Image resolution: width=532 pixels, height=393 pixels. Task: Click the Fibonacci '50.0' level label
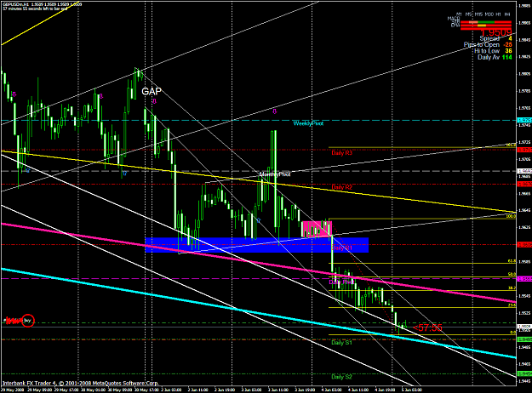512,274
